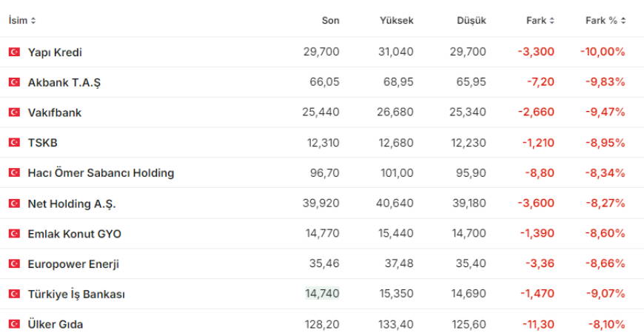Click the flag icon beside Net Holding A.Ş.
The width and height of the screenshot is (644, 333).
(14, 203)
